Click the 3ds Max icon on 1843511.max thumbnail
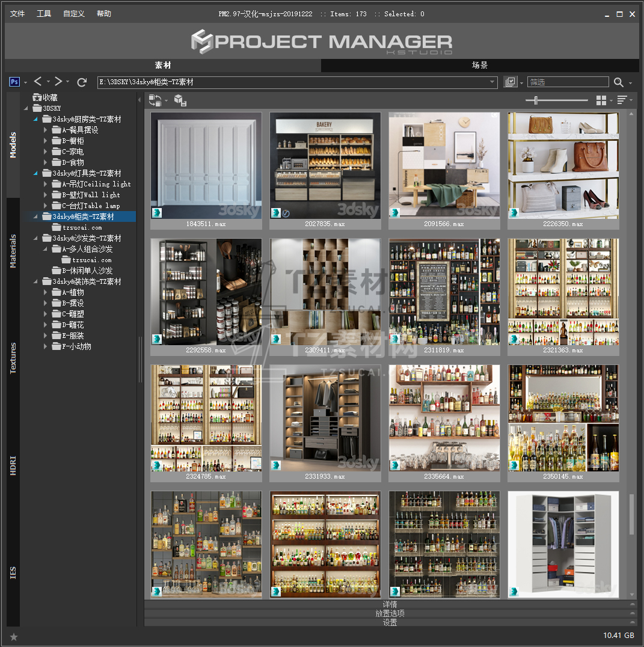The image size is (644, 647). click(156, 213)
